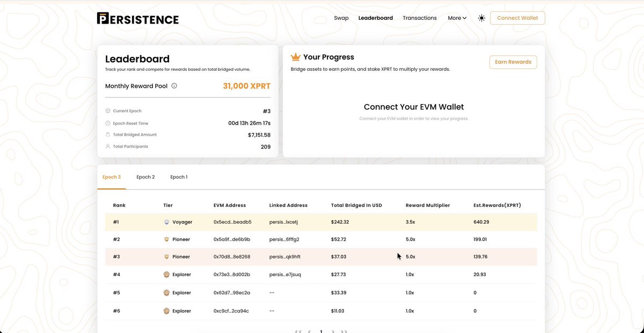Click the clock icon next to Epoch Reset Time
Viewport: 644px width, 333px height.
(108, 123)
